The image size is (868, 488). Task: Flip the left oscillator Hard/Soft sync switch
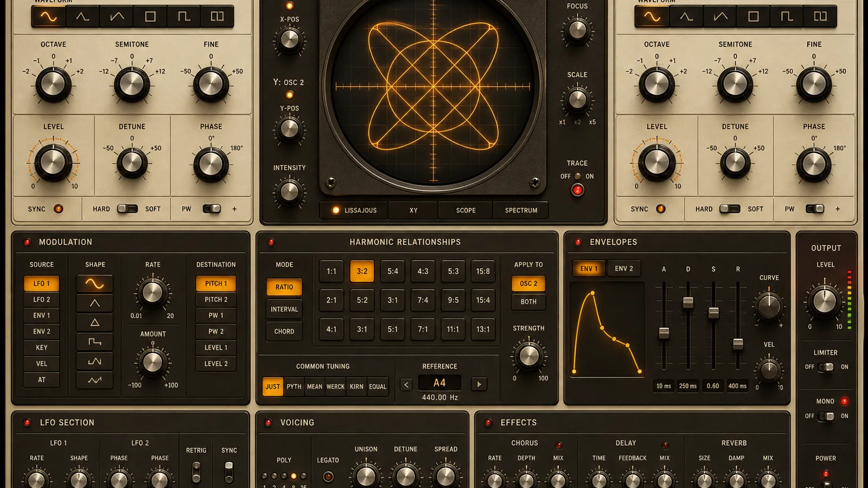(127, 209)
